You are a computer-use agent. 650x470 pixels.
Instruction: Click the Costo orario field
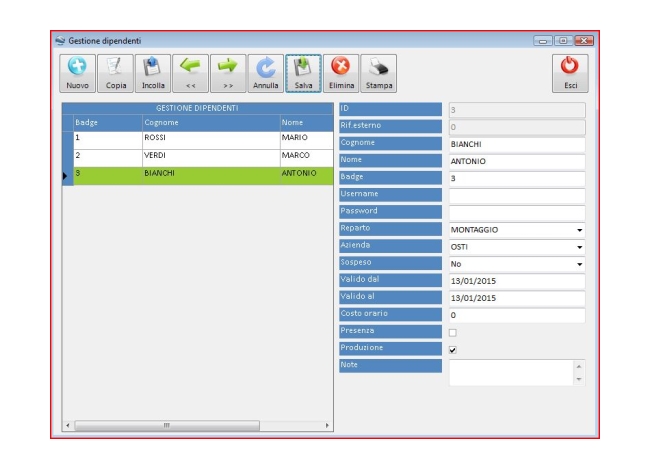pyautogui.click(x=517, y=315)
